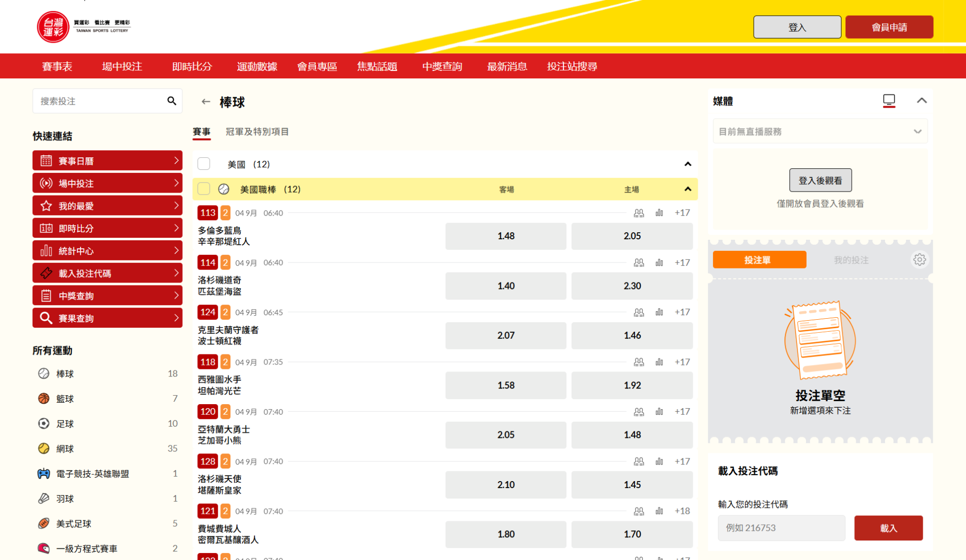Switch to 冠軍及特別項目 tab
The height and width of the screenshot is (560, 966).
[x=257, y=132]
